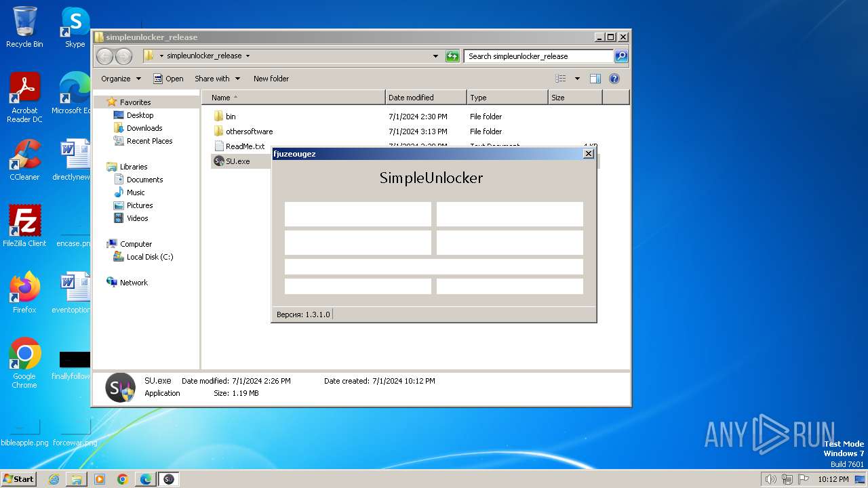Open Explorer Help question mark icon
The image size is (868, 488).
coord(614,79)
